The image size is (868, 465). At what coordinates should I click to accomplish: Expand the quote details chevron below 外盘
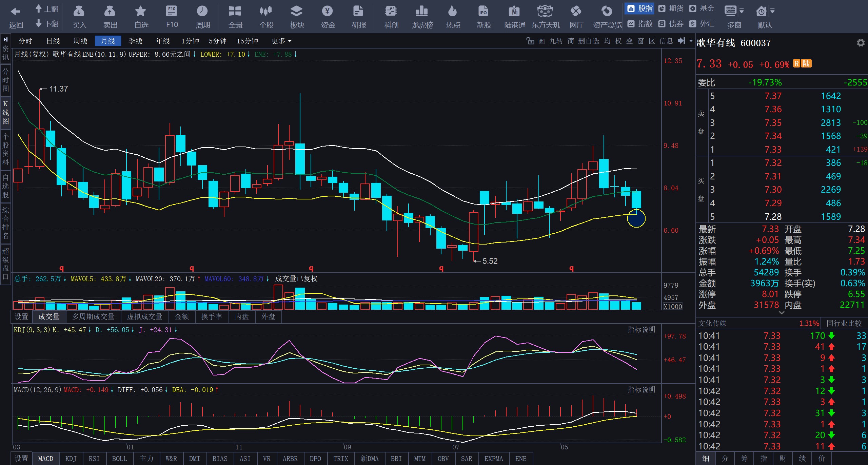click(782, 313)
